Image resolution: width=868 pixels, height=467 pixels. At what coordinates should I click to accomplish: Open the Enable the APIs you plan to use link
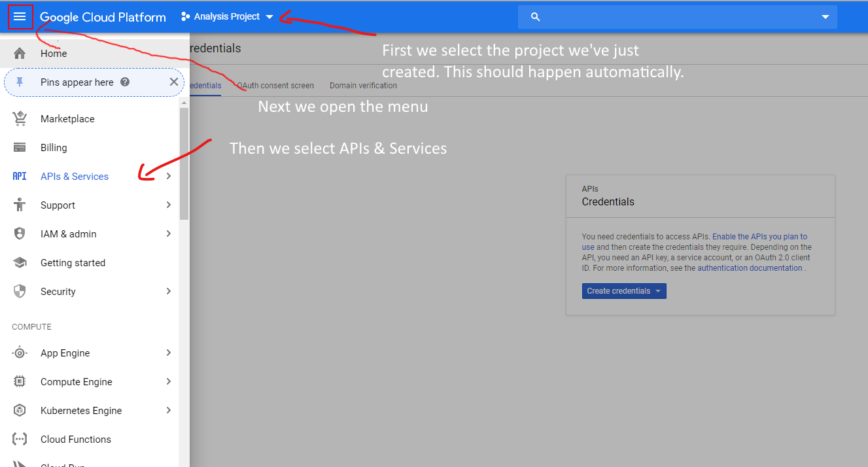click(759, 237)
